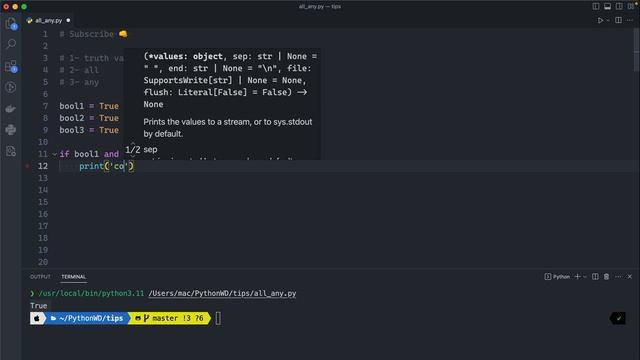Click the '# 2- all' comment line
Screen dimensions: 640x360
[79, 70]
